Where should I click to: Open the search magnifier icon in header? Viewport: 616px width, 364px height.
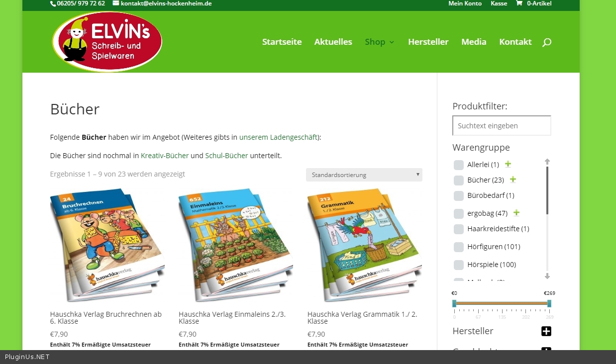point(546,42)
